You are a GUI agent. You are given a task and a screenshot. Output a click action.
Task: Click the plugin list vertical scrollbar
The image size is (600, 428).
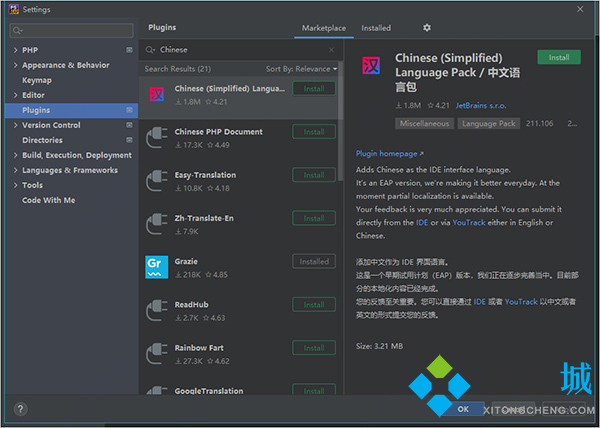point(341,122)
